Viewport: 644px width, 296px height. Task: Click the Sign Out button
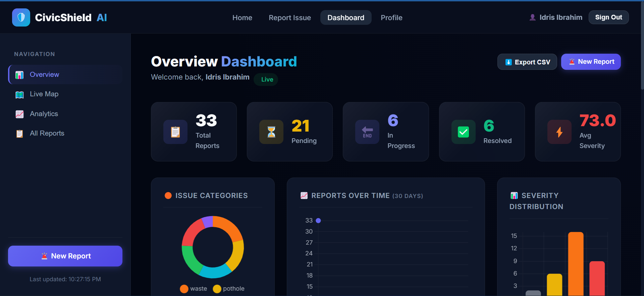click(x=608, y=17)
